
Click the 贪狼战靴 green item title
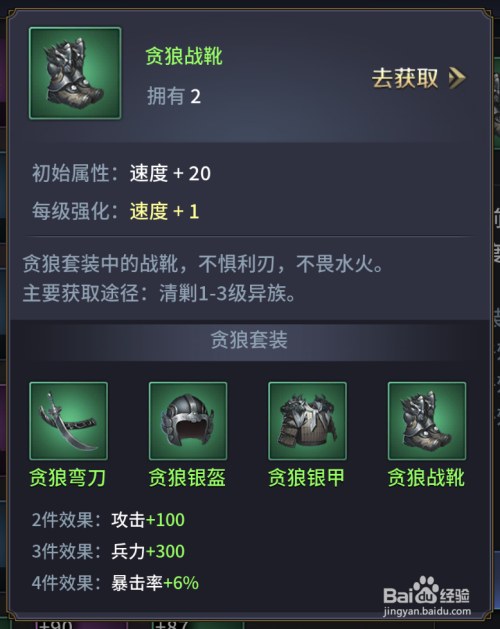click(184, 56)
